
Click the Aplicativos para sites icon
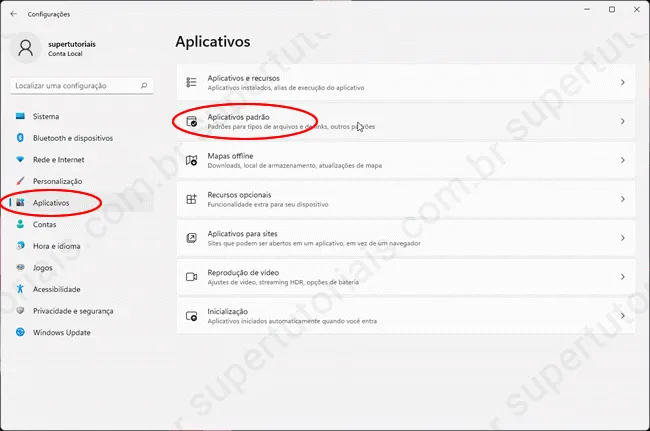tap(191, 238)
